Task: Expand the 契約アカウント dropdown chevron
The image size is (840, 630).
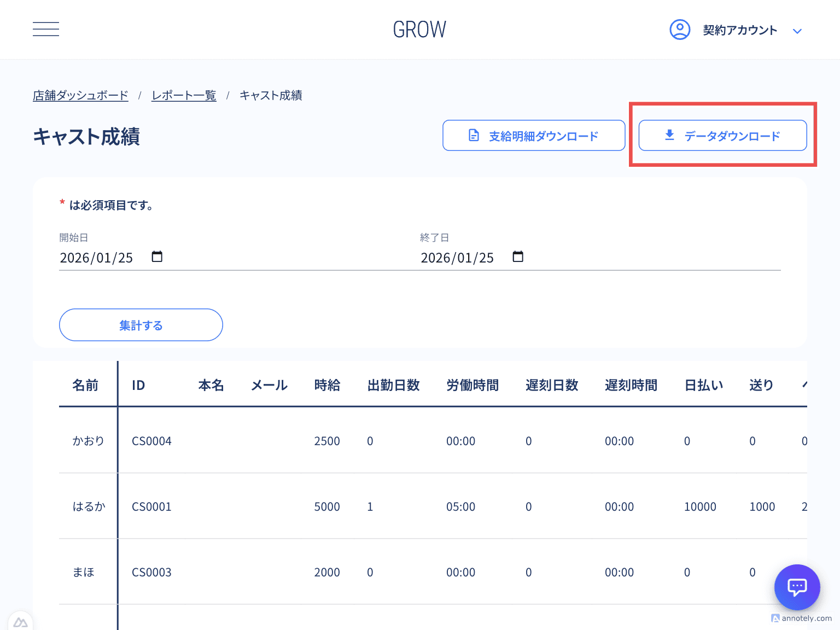Action: (797, 31)
